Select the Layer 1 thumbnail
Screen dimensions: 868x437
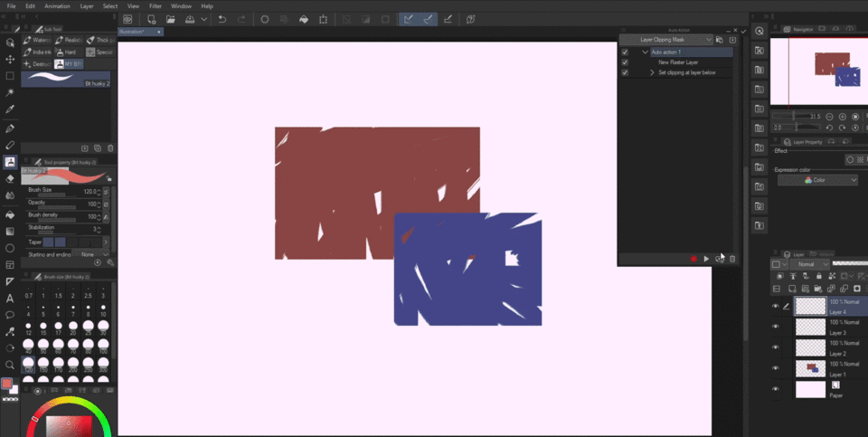coord(810,368)
